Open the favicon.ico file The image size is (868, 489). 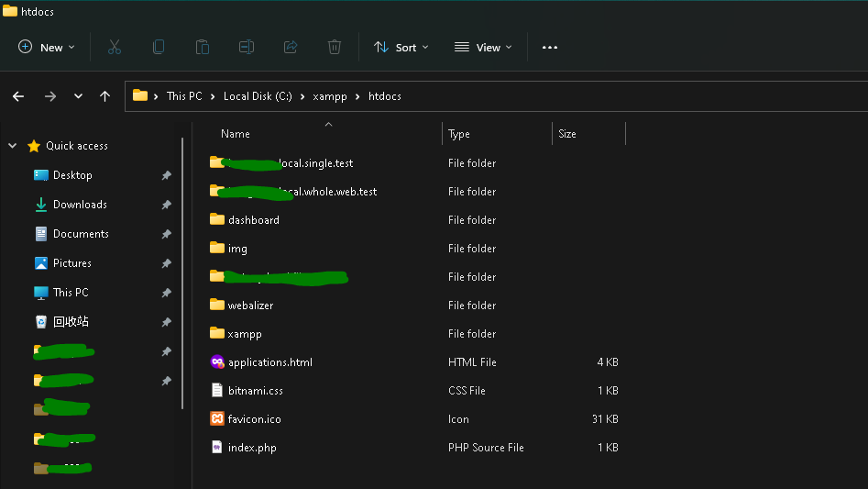pyautogui.click(x=254, y=419)
